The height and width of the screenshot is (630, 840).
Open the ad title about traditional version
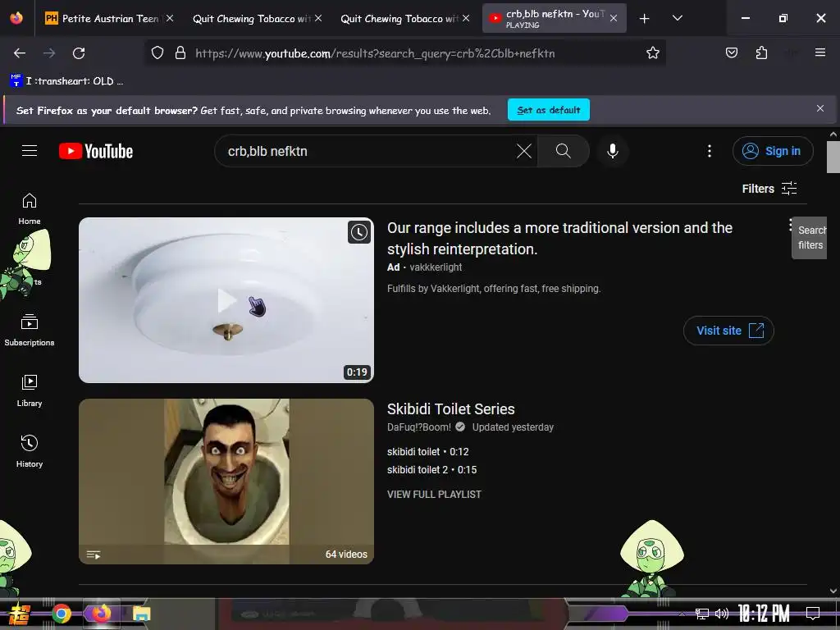click(559, 239)
